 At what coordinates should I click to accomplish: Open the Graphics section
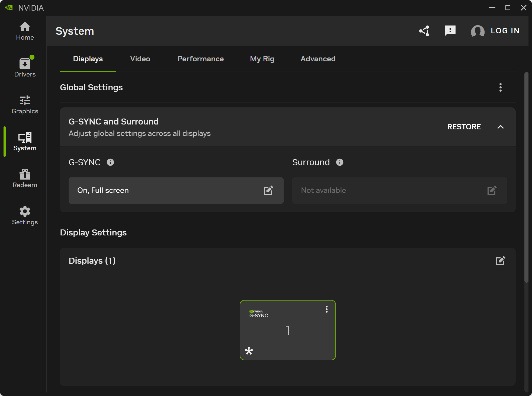(25, 105)
